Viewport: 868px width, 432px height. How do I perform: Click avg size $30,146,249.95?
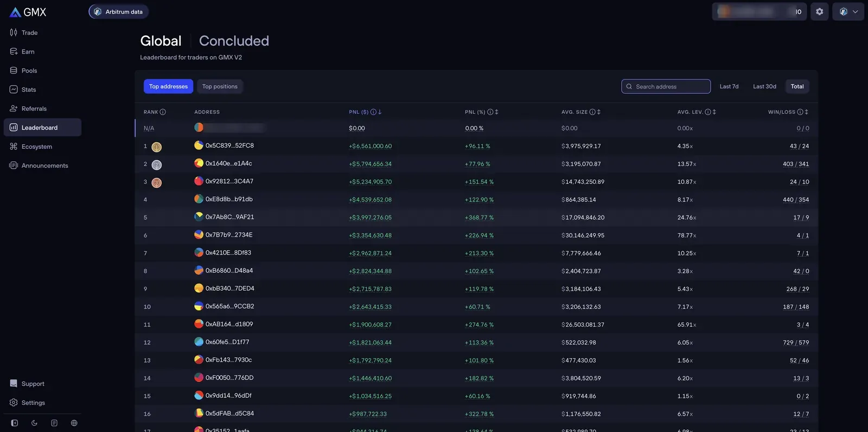pyautogui.click(x=583, y=236)
